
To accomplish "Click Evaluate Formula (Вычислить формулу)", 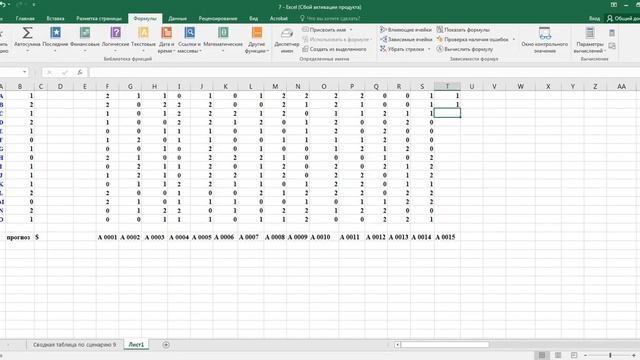I will pyautogui.click(x=464, y=49).
